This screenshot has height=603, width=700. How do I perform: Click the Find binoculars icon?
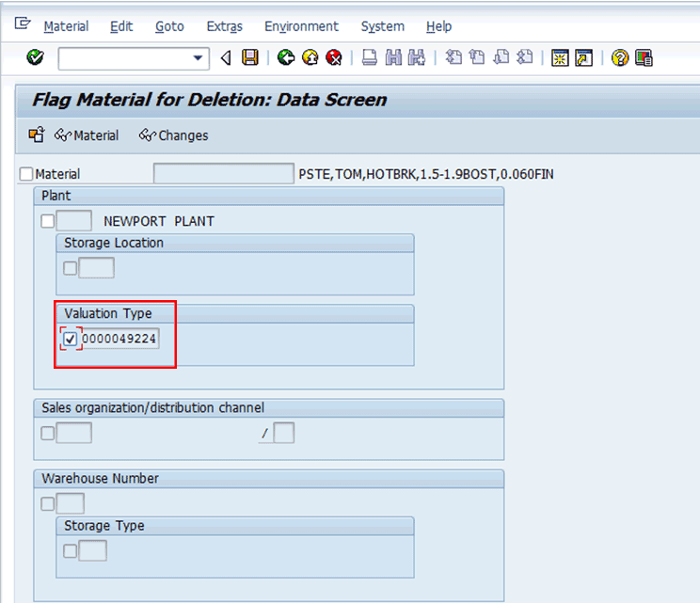click(x=393, y=57)
